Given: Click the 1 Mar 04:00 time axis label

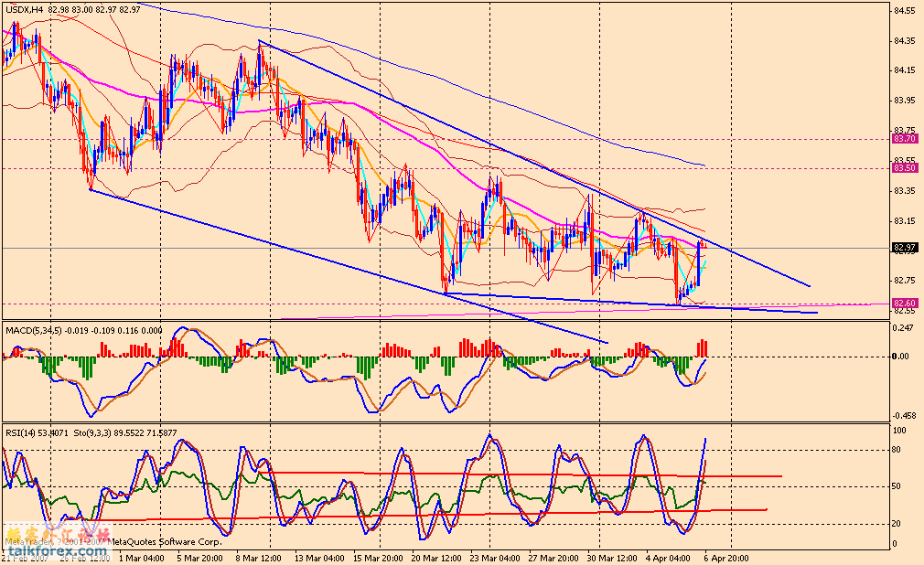Looking at the screenshot, I should pos(142,558).
